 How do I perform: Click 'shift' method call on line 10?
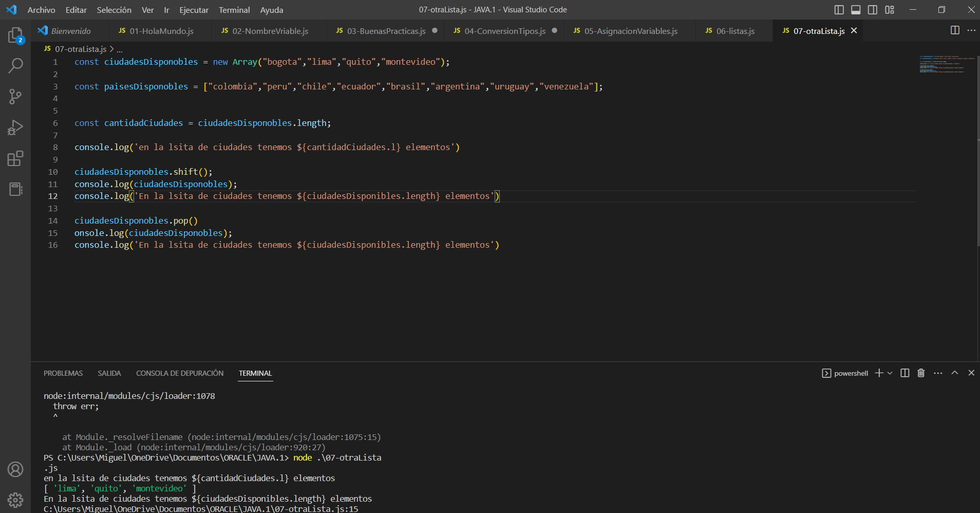(x=185, y=172)
